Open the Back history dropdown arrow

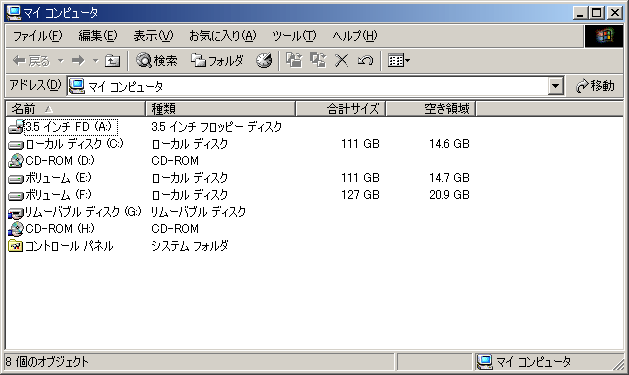(61, 61)
